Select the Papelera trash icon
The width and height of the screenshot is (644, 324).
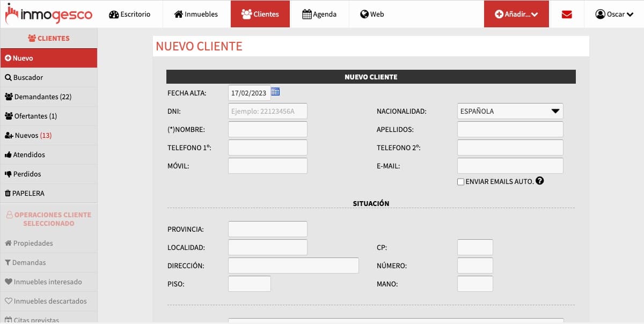(x=9, y=193)
